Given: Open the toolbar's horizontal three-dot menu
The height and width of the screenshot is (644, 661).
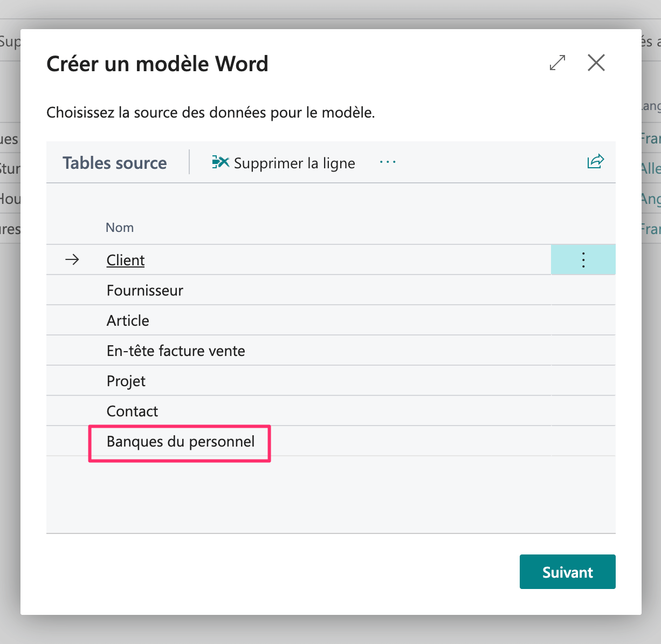Looking at the screenshot, I should 388,162.
